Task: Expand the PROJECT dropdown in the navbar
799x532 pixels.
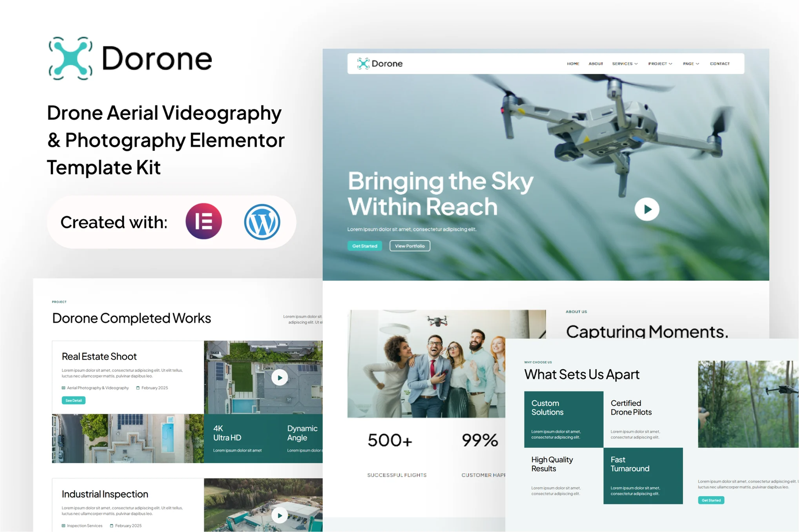Action: click(x=660, y=63)
